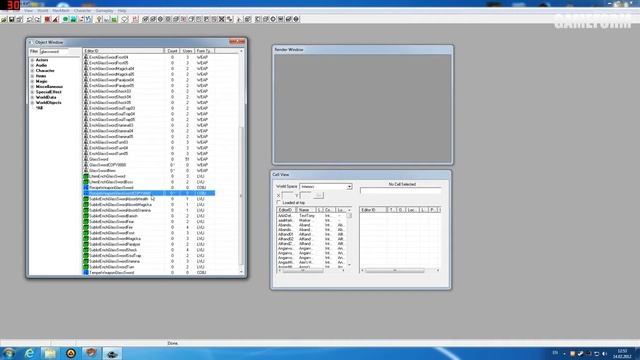Select the TemperWeaponGlassSword row
This screenshot has width=640, height=360.
point(149,272)
